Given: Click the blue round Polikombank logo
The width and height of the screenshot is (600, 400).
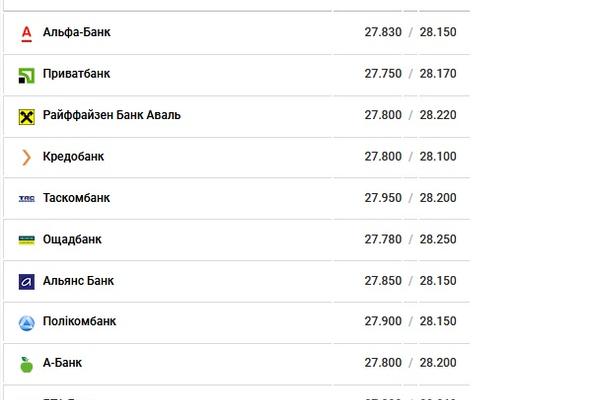Looking at the screenshot, I should point(26,323).
